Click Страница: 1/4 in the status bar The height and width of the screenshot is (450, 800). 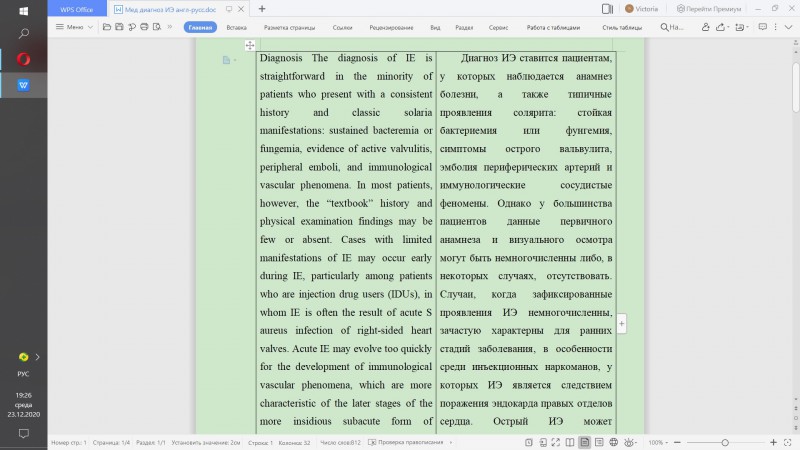point(111,443)
